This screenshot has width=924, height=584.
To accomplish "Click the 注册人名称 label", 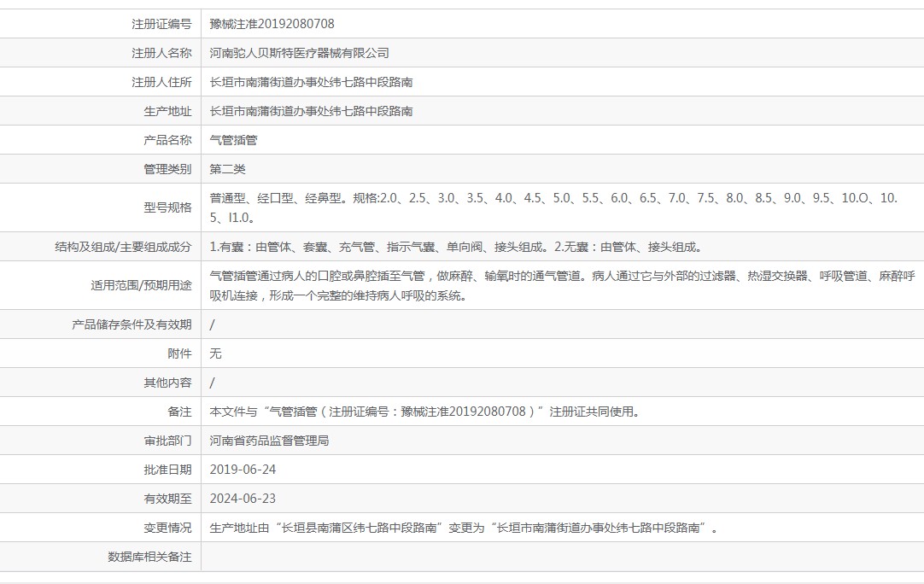I will point(161,53).
